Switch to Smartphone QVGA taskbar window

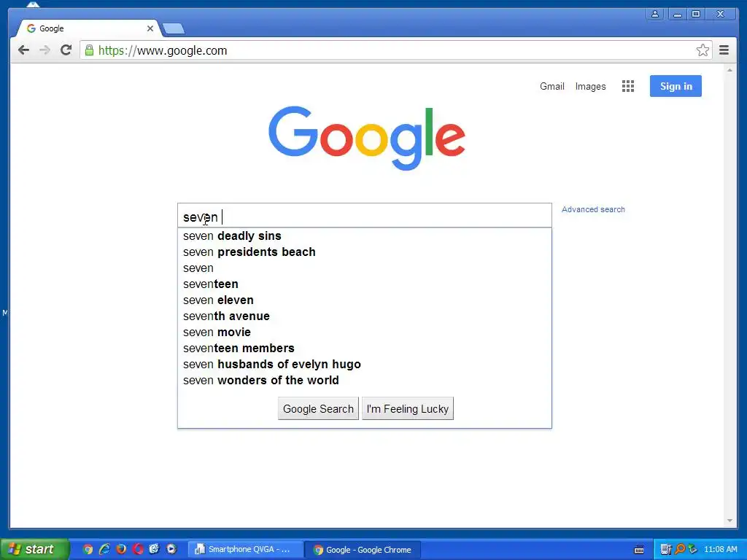point(245,549)
